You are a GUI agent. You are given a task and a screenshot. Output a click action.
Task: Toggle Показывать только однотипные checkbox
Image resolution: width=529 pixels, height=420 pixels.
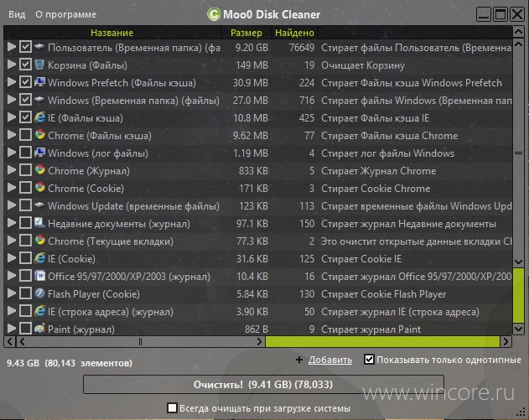coord(369,360)
